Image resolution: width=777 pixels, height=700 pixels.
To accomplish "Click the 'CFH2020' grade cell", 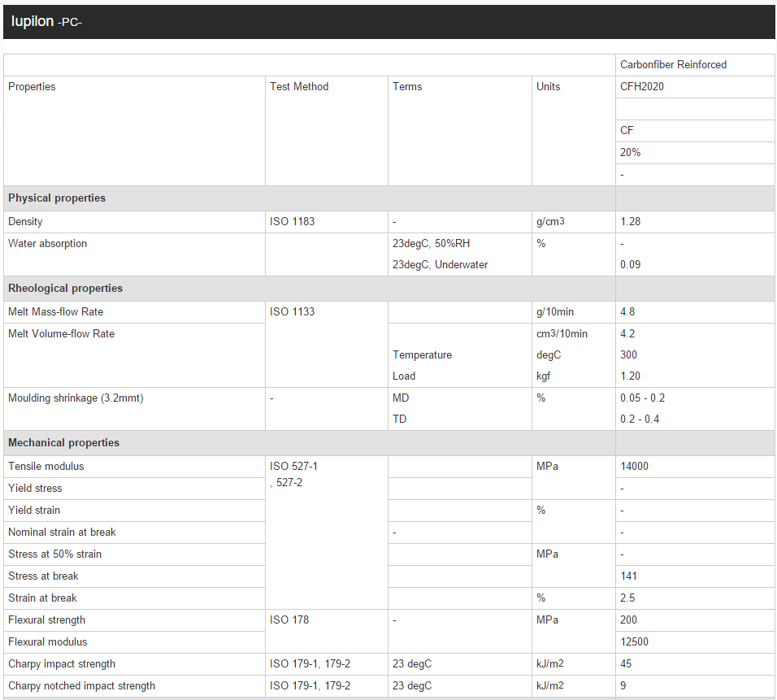I will tap(695, 87).
